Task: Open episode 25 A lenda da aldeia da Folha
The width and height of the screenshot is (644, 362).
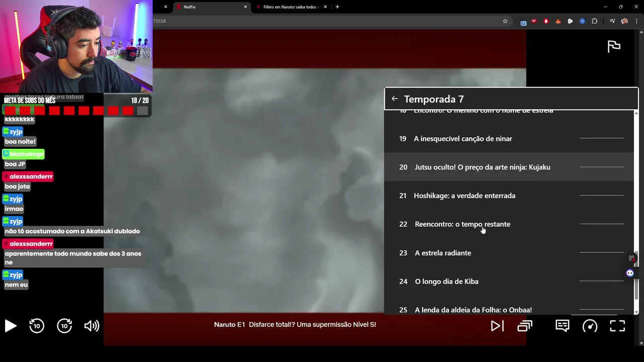Action: [x=509, y=308]
